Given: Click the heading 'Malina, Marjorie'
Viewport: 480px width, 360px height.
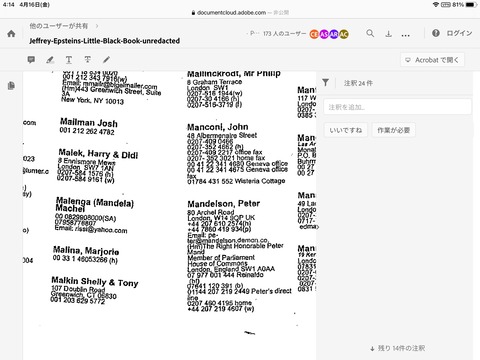Looking at the screenshot, I should pos(86,250).
